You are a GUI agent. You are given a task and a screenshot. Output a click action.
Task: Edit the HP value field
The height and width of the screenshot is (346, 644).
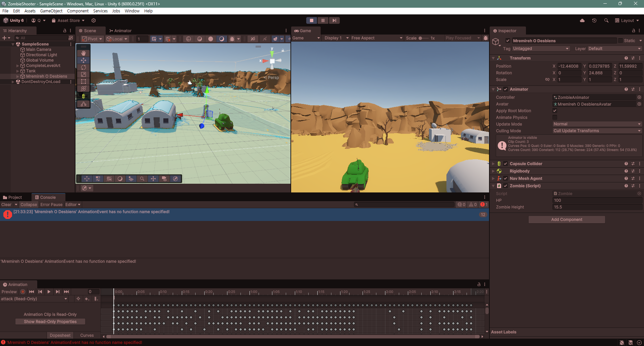tap(597, 200)
